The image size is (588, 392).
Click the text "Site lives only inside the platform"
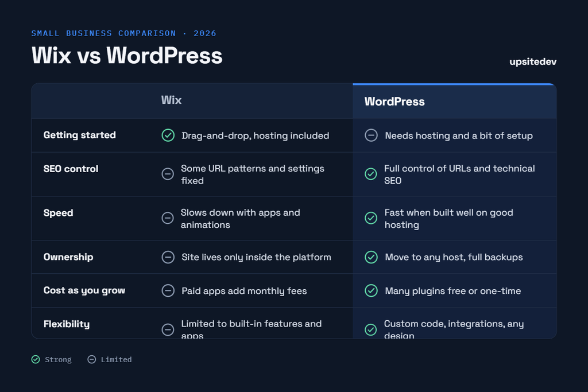(x=256, y=257)
